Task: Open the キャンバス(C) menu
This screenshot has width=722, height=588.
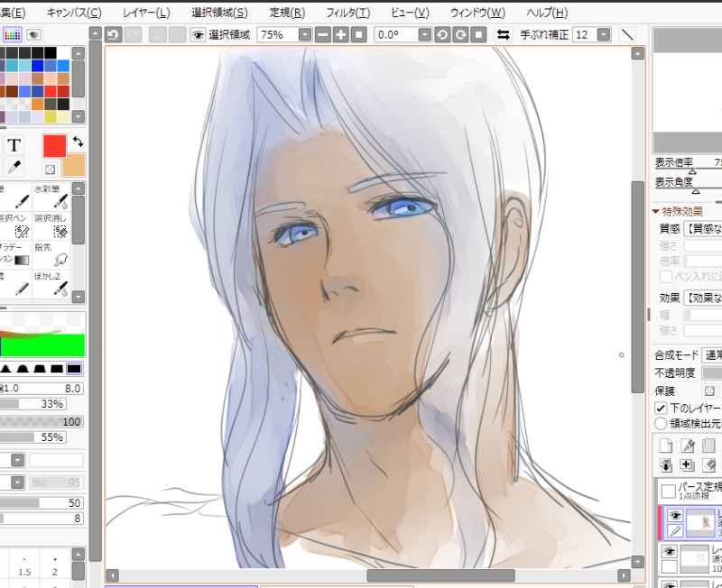Action: point(74,13)
